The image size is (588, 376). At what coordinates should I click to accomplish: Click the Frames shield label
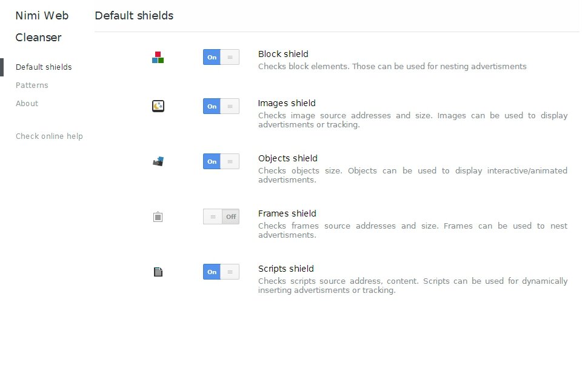pos(287,213)
